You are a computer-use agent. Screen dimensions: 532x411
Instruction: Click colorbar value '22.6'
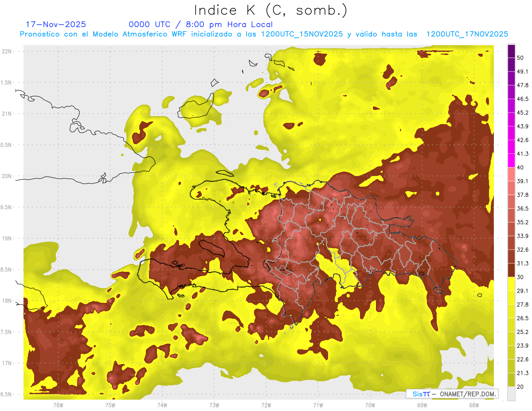click(523, 360)
